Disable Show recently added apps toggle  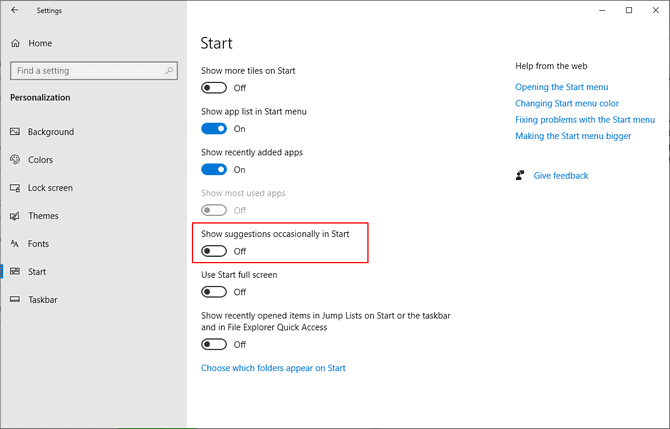point(214,170)
